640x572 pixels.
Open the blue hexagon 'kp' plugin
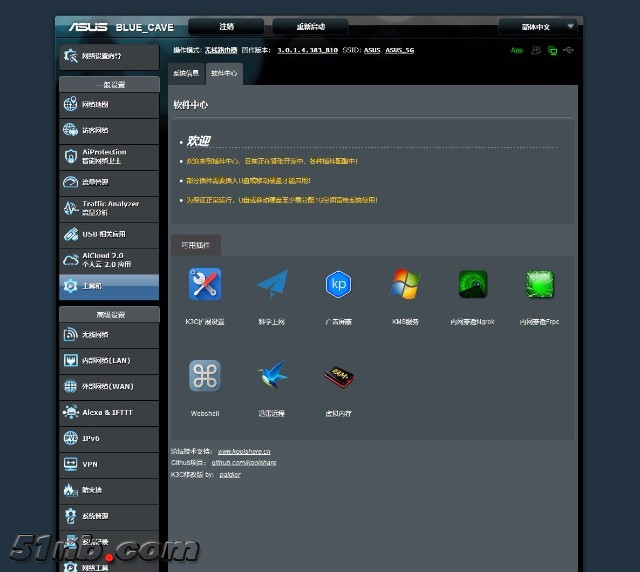click(339, 284)
